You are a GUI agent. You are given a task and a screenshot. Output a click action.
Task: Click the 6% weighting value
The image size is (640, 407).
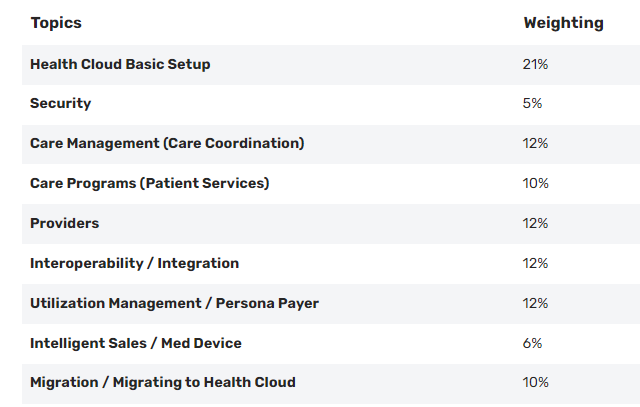[x=532, y=343]
